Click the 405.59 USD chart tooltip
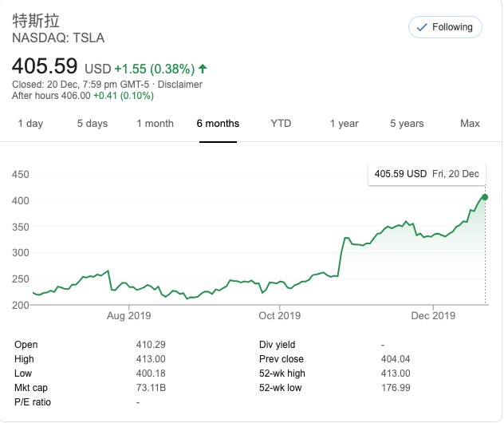504x423 pixels. coord(427,174)
